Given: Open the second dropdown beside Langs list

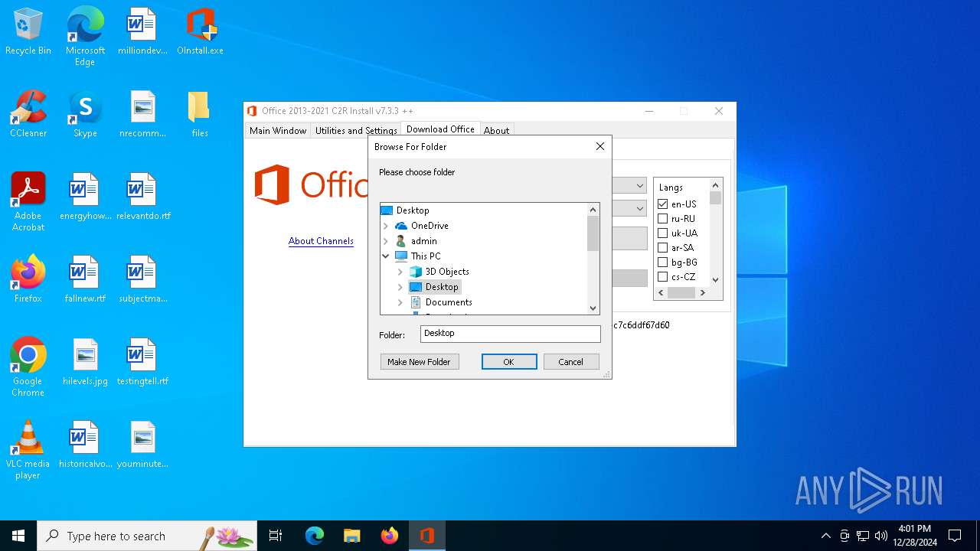Looking at the screenshot, I should (x=640, y=208).
